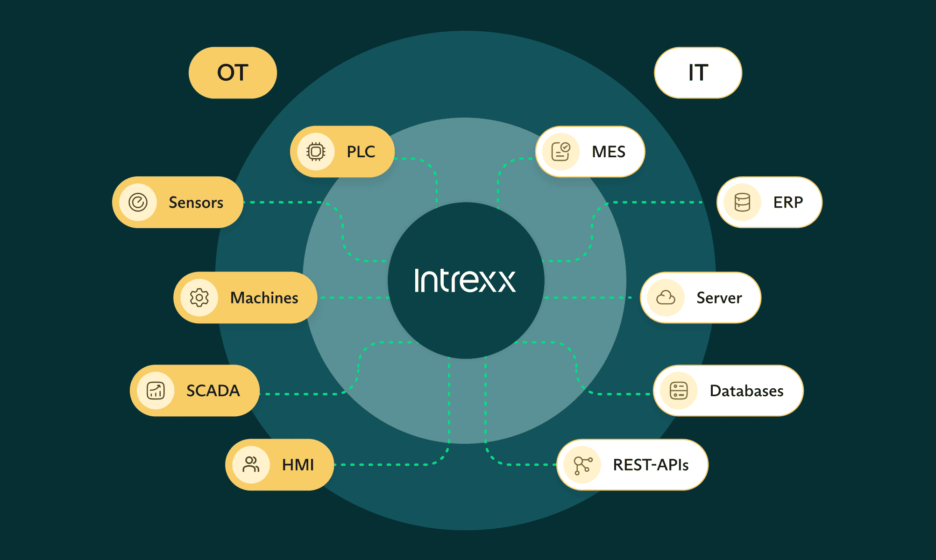936x560 pixels.
Task: Click the SCADA label text
Action: [x=213, y=391]
